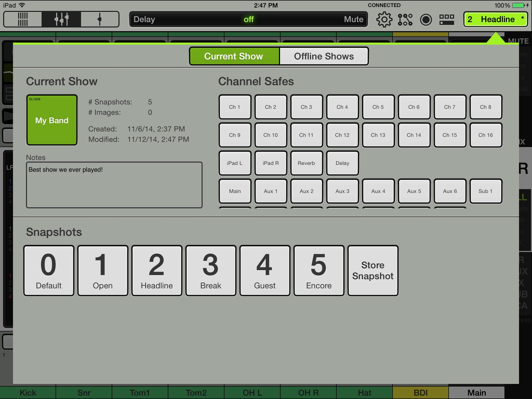Switch to Offline Shows tab
This screenshot has width=532, height=399.
point(324,56)
